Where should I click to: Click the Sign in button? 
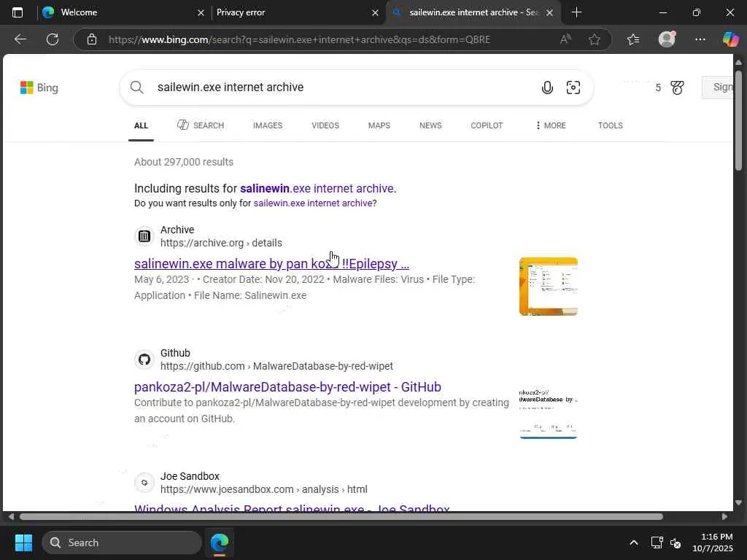coord(718,87)
